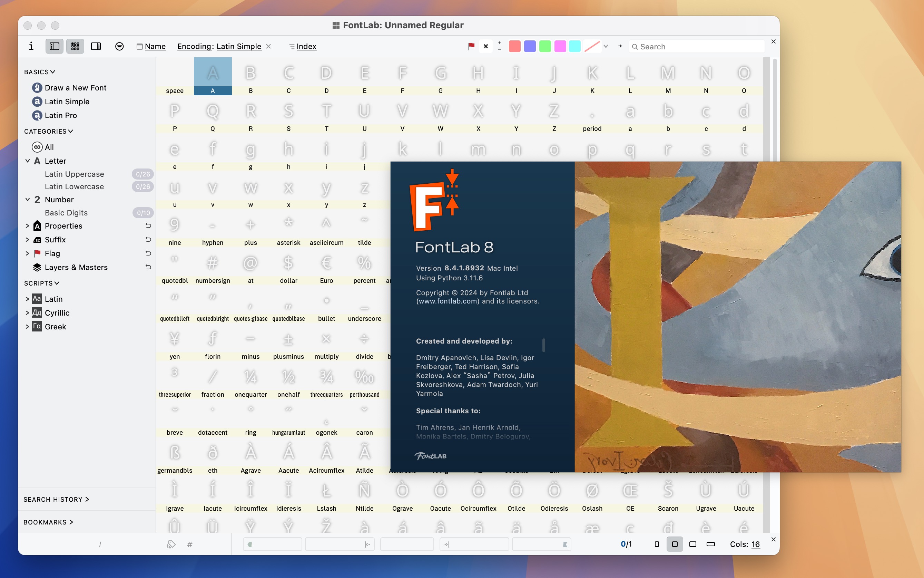Select the no-color diagonal line swatch
Image resolution: width=924 pixels, height=578 pixels.
(x=592, y=46)
